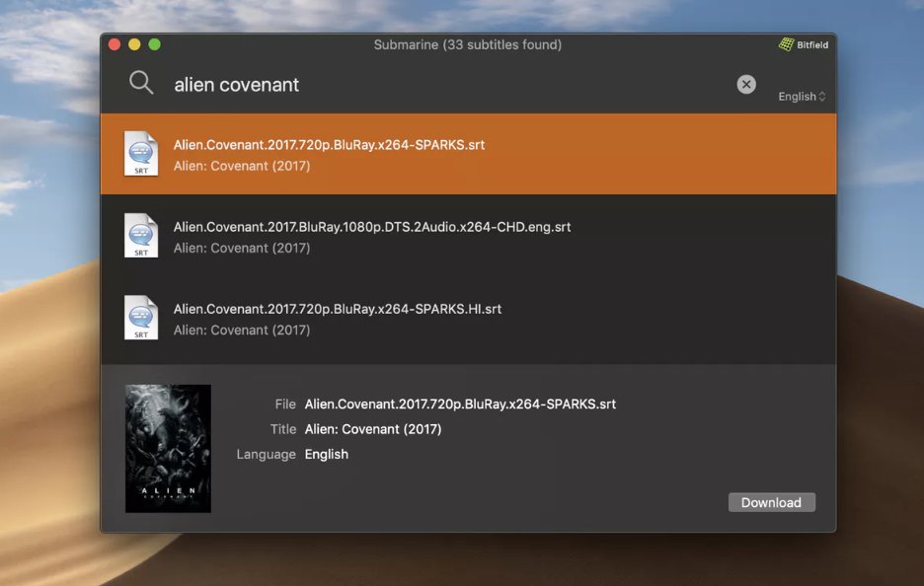Select result Alien.Covenant.2017.BluRay.1080p.DTS.2Audio.x264-CHD.eng.srt

pos(468,236)
